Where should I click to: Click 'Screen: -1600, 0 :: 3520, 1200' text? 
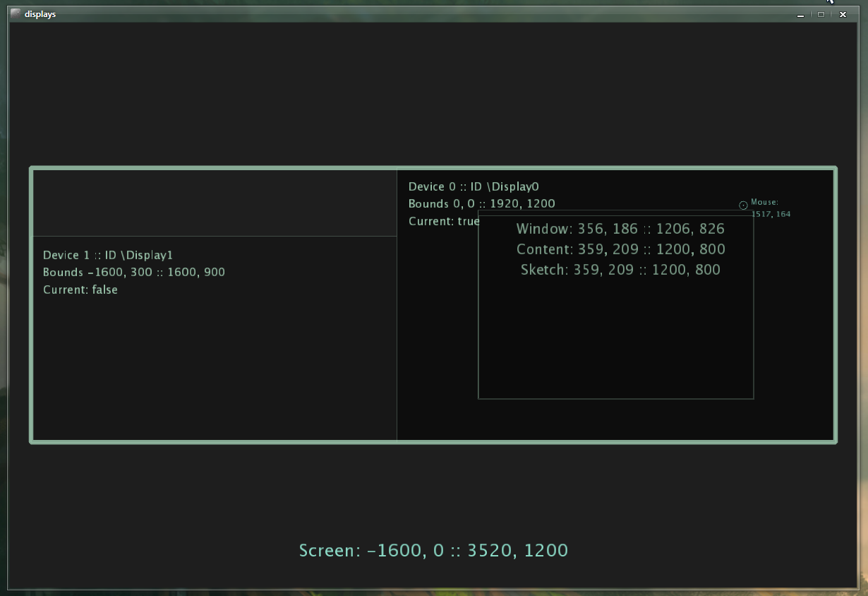coord(433,551)
